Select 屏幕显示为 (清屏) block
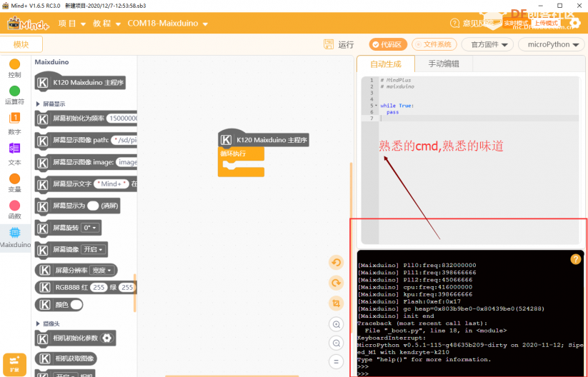Screen dimensions: 588x377 77,206
